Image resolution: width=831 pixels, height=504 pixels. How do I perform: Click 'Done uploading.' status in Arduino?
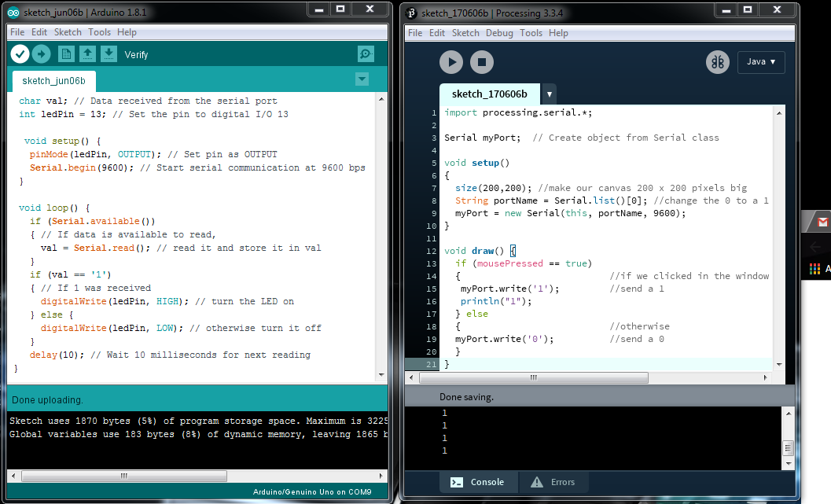47,400
